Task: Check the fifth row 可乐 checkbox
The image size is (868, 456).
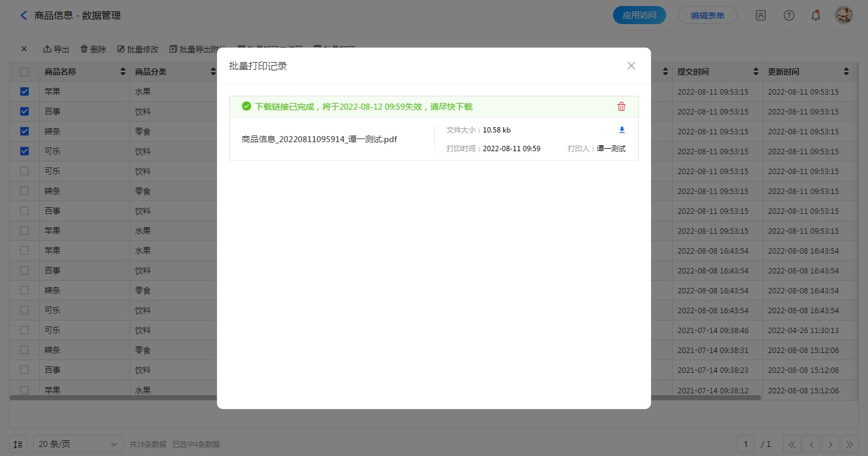Action: click(25, 171)
